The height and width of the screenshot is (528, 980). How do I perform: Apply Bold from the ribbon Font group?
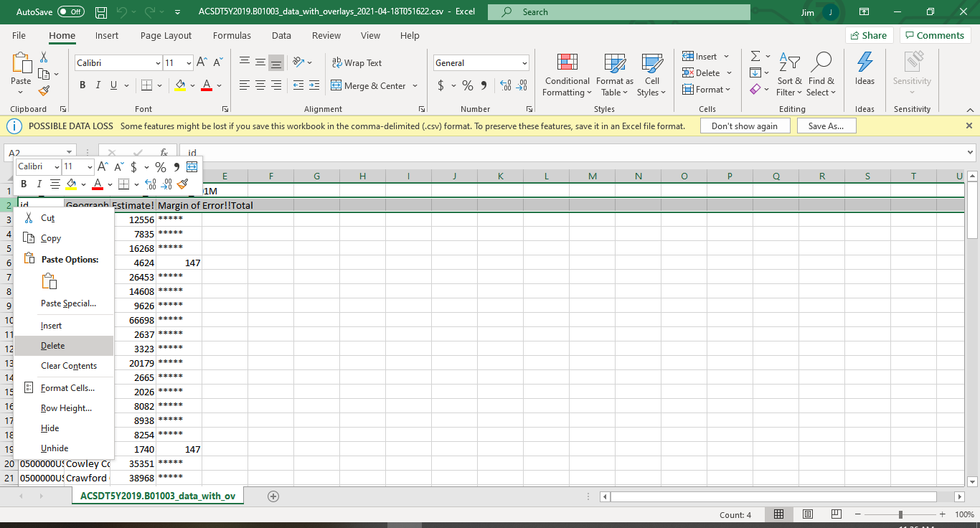click(83, 85)
